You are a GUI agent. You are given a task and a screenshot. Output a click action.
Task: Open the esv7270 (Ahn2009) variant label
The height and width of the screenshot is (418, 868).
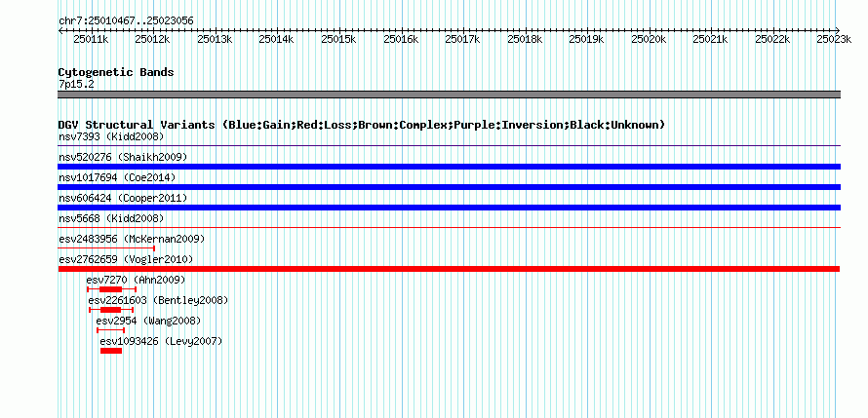tap(136, 280)
